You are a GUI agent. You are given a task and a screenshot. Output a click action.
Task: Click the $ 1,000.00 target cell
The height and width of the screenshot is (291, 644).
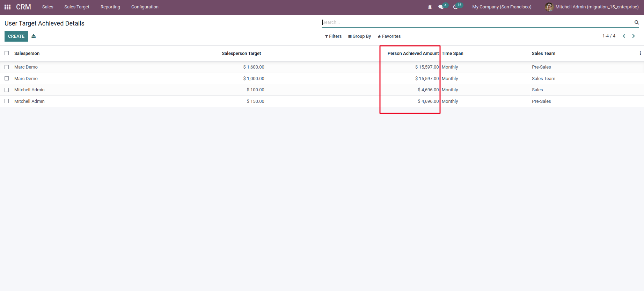254,79
